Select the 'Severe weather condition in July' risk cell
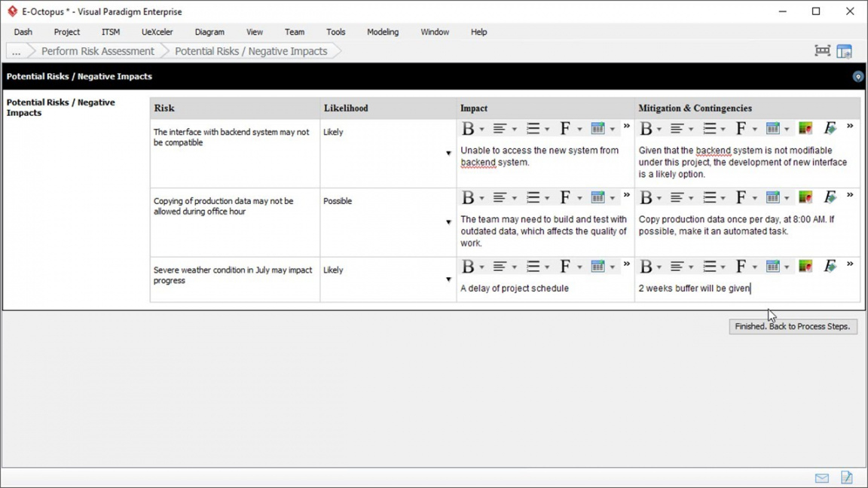 coord(235,279)
